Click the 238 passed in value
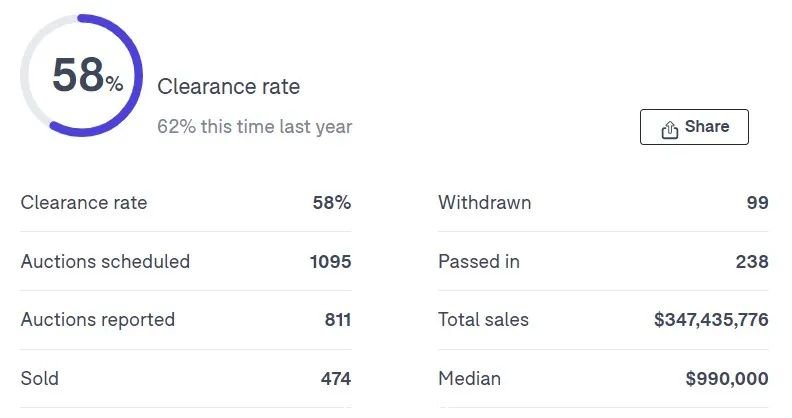 coord(752,262)
